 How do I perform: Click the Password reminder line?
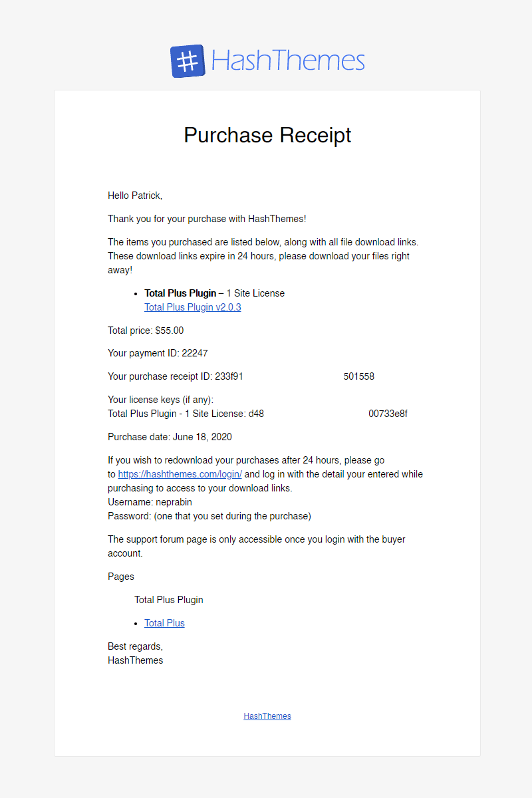[209, 516]
